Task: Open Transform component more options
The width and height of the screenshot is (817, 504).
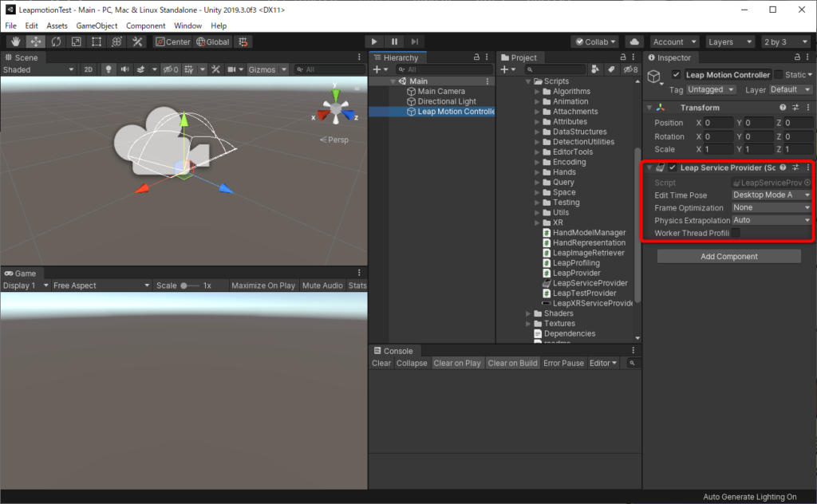Action: (x=808, y=107)
